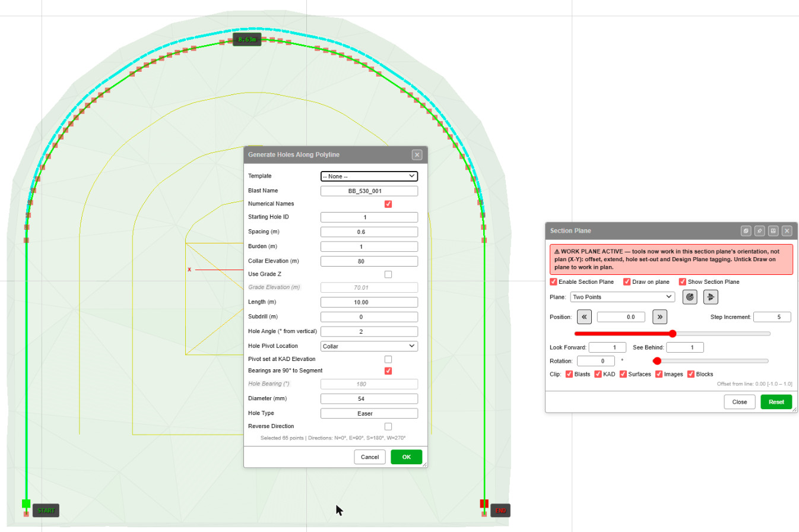Click the Step Increment field
This screenshot has width=799, height=532.
click(x=772, y=317)
